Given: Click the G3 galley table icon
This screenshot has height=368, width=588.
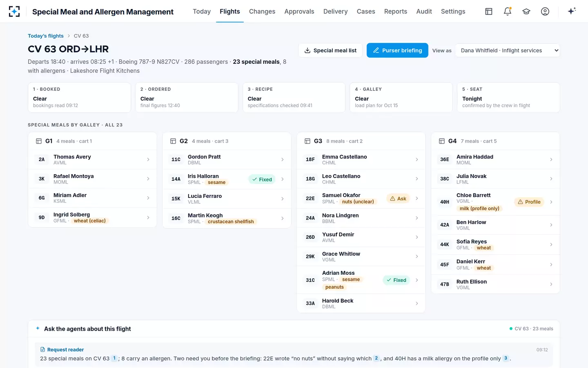Looking at the screenshot, I should click(x=307, y=141).
